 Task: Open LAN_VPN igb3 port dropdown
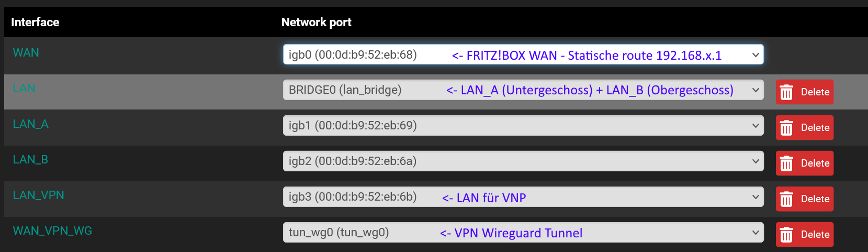pyautogui.click(x=523, y=197)
